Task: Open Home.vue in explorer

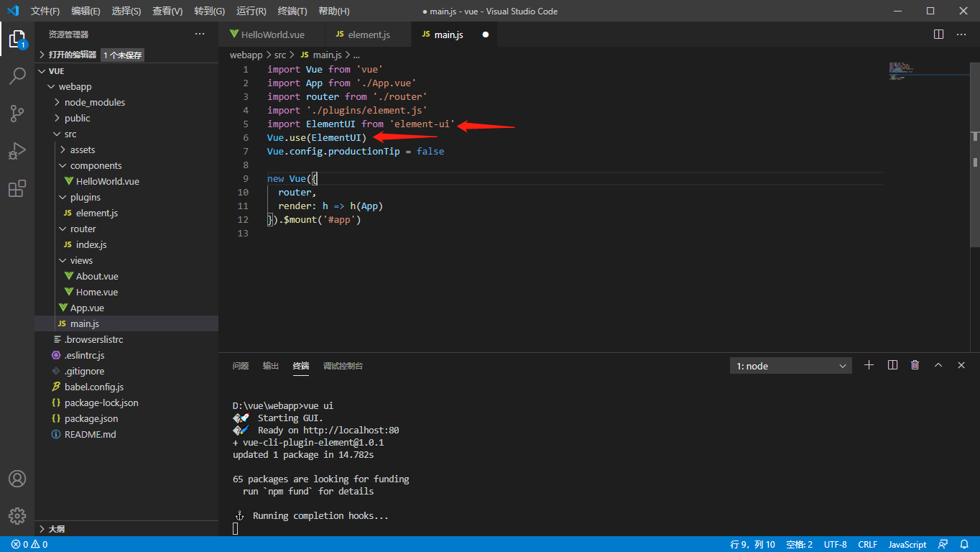Action: tap(126, 292)
